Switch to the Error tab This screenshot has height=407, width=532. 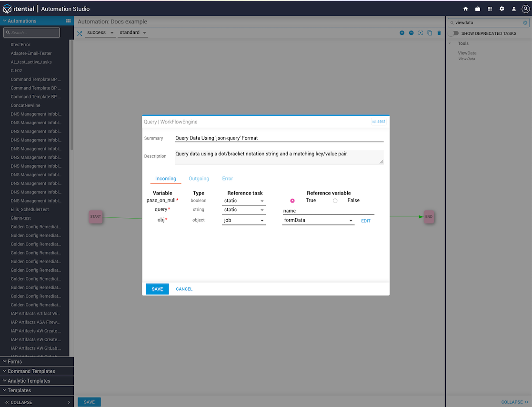pyautogui.click(x=227, y=179)
